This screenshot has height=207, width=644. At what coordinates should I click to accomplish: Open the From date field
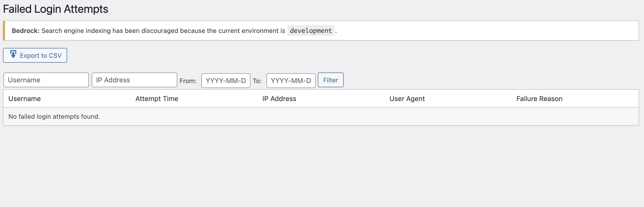click(226, 80)
